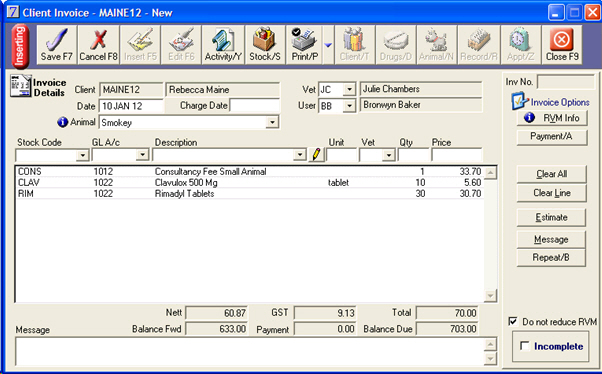
Task: Click the Balance Due value 703.00
Action: pos(447,329)
